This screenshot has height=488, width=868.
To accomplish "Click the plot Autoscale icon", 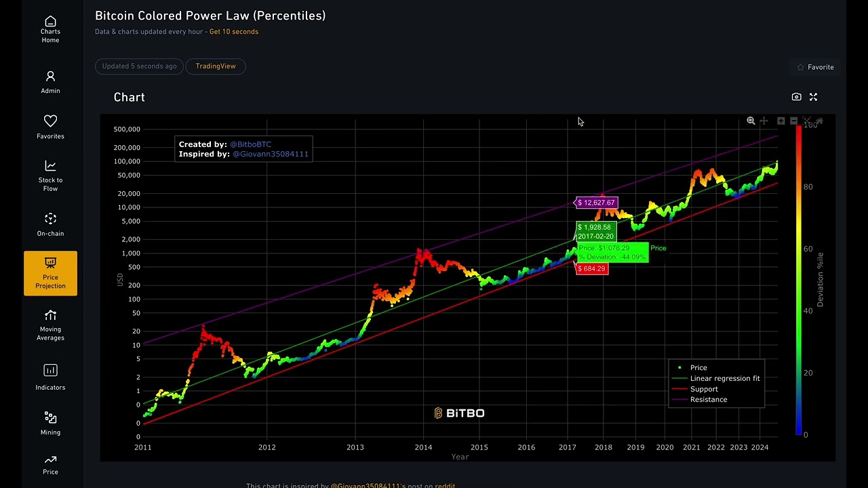I will point(807,121).
